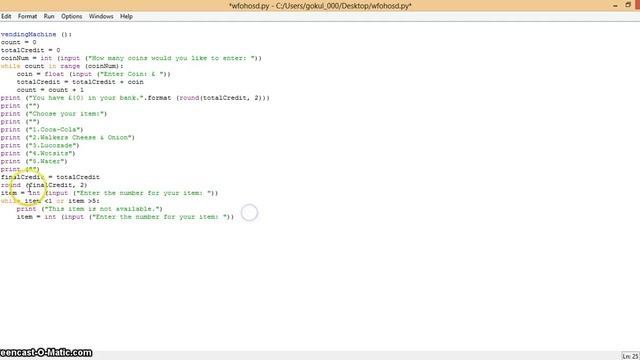Image resolution: width=640 pixels, height=360 pixels.
Task: Open the Run menu
Action: [49, 16]
